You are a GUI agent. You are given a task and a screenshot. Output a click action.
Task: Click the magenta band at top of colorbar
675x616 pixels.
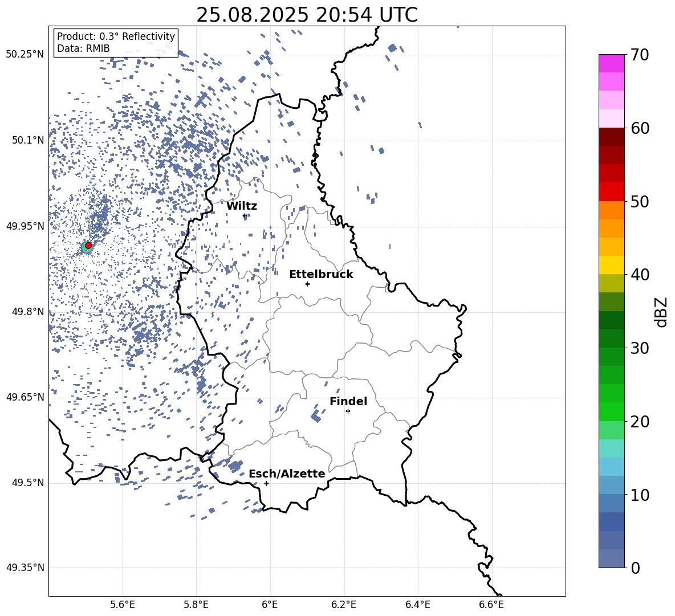pos(611,63)
